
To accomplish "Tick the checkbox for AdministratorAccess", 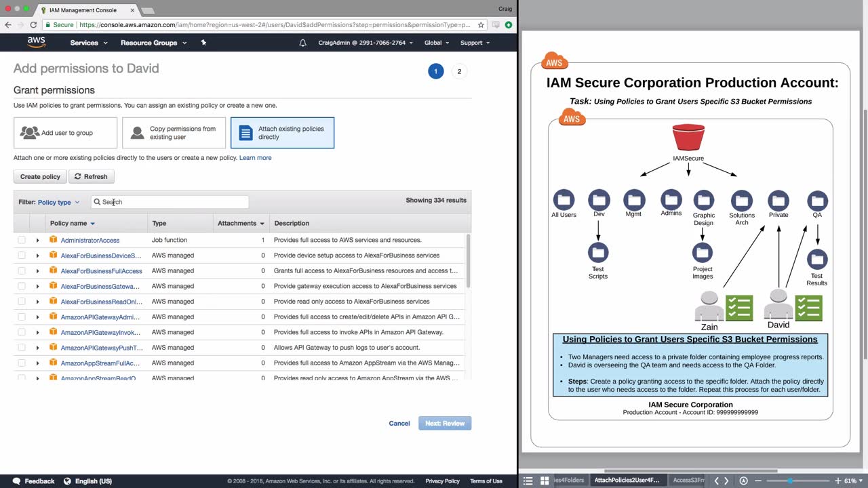I will pyautogui.click(x=22, y=240).
